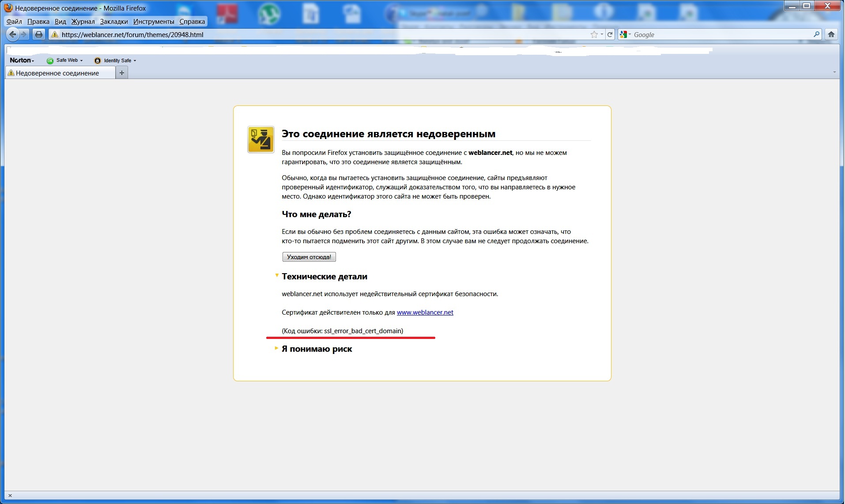Click the bold weblancer.net text in the message
Viewport: 845px width, 504px height.
[490, 153]
